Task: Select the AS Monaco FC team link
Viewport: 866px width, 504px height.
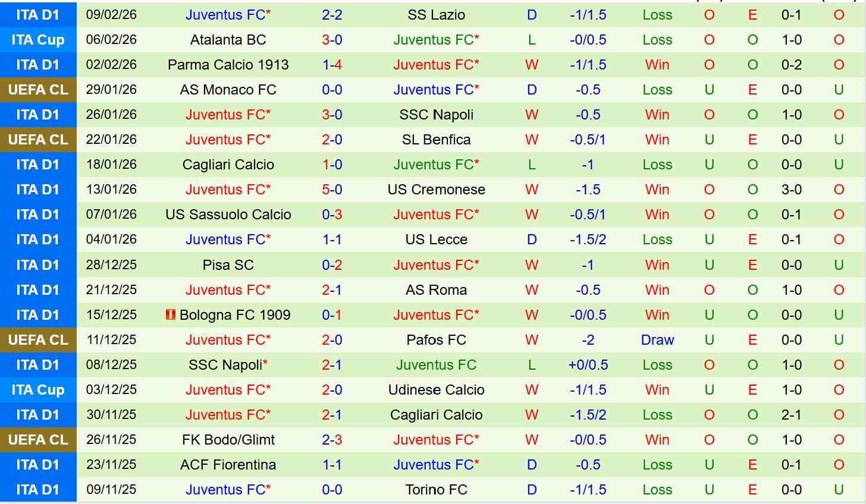Action: point(228,90)
